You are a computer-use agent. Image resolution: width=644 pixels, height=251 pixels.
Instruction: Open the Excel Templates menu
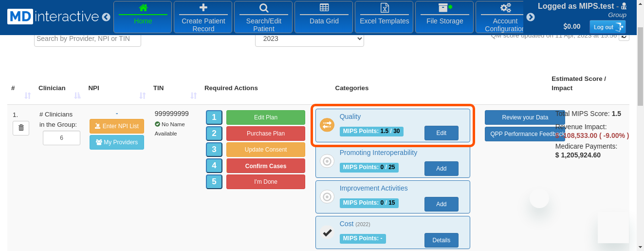point(384,17)
